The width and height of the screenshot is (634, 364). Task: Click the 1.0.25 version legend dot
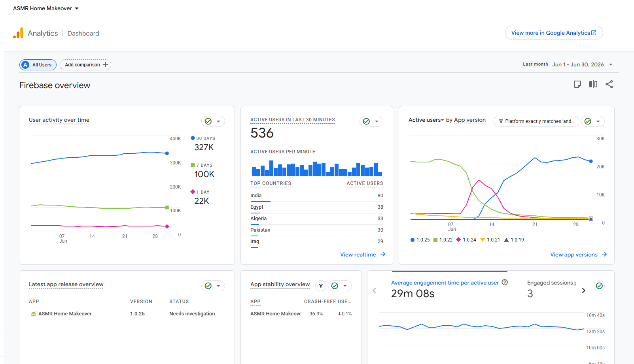[413, 240]
